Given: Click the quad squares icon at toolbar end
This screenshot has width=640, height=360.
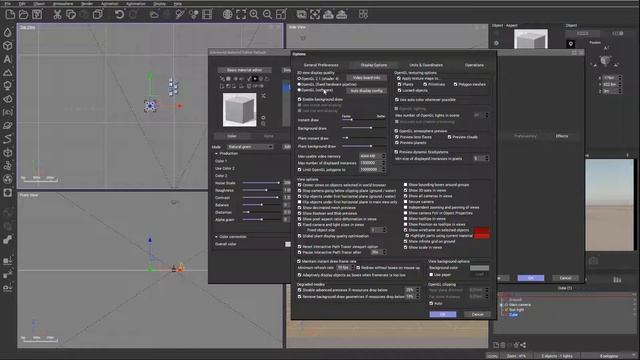Looking at the screenshot, I should pyautogui.click(x=363, y=15).
